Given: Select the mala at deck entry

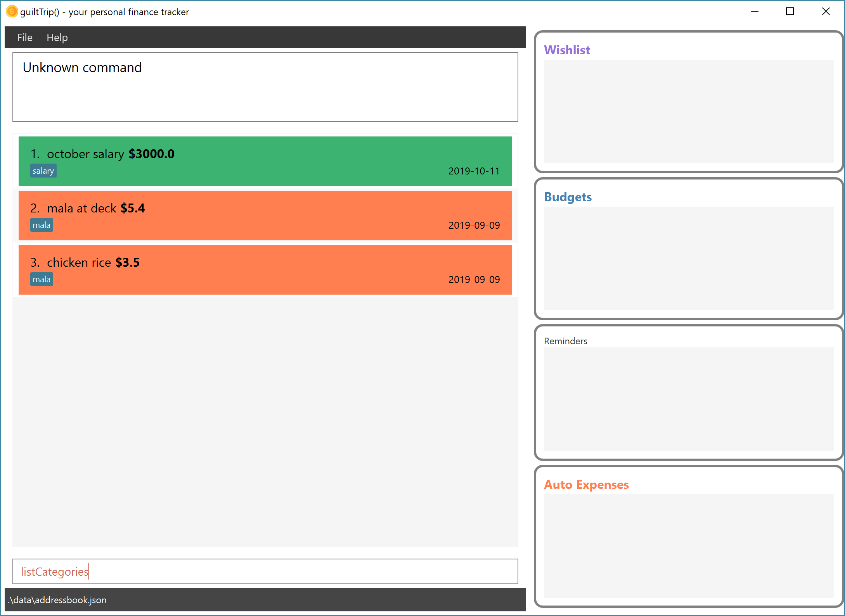Looking at the screenshot, I should point(265,215).
